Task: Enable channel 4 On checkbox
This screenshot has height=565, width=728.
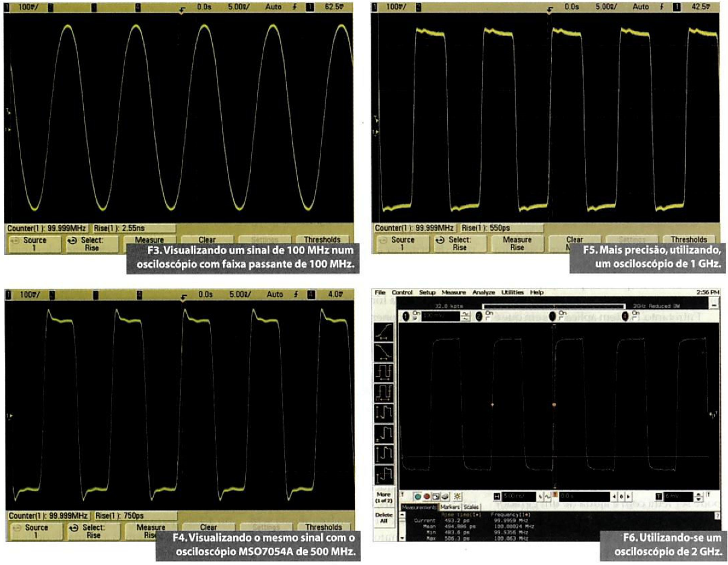Action: (635, 313)
